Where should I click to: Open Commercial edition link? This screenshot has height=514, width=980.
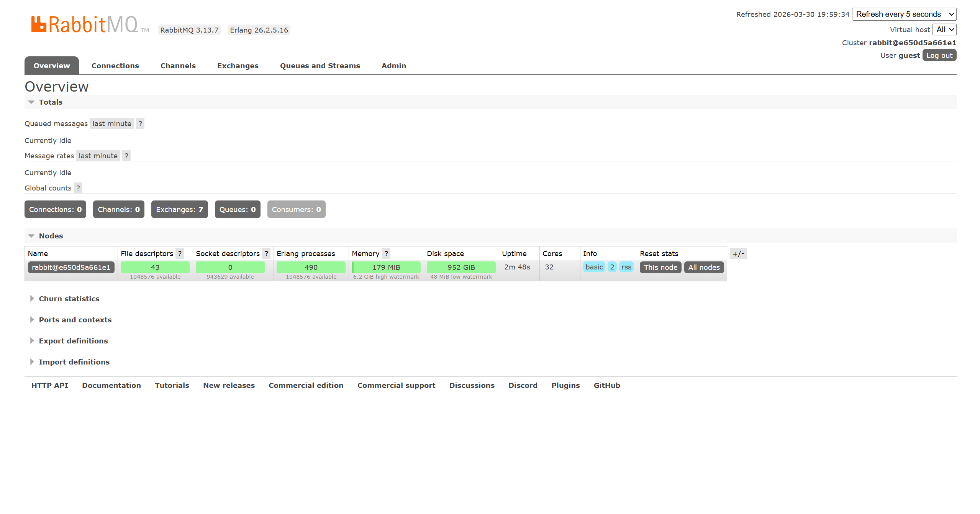pyautogui.click(x=306, y=385)
